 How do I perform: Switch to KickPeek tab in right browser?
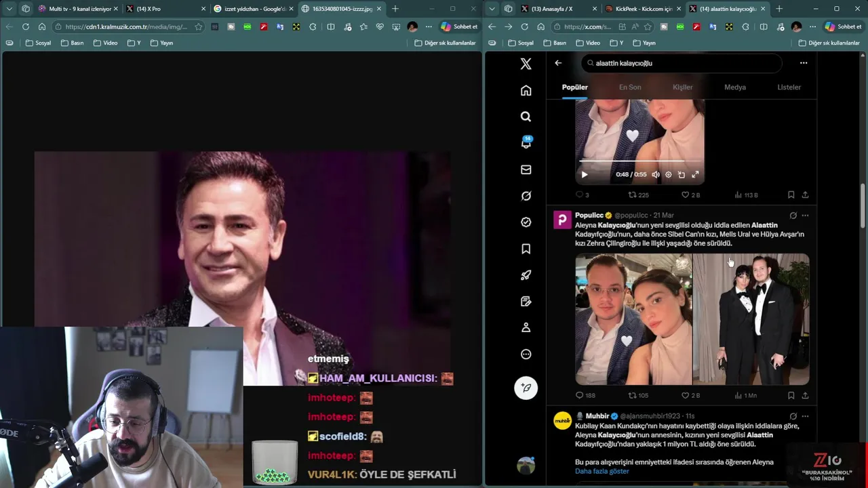[x=642, y=9]
